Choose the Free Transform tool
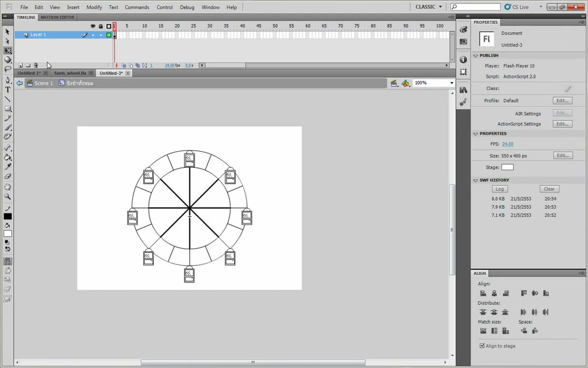Image resolution: width=588 pixels, height=368 pixels. (x=8, y=50)
